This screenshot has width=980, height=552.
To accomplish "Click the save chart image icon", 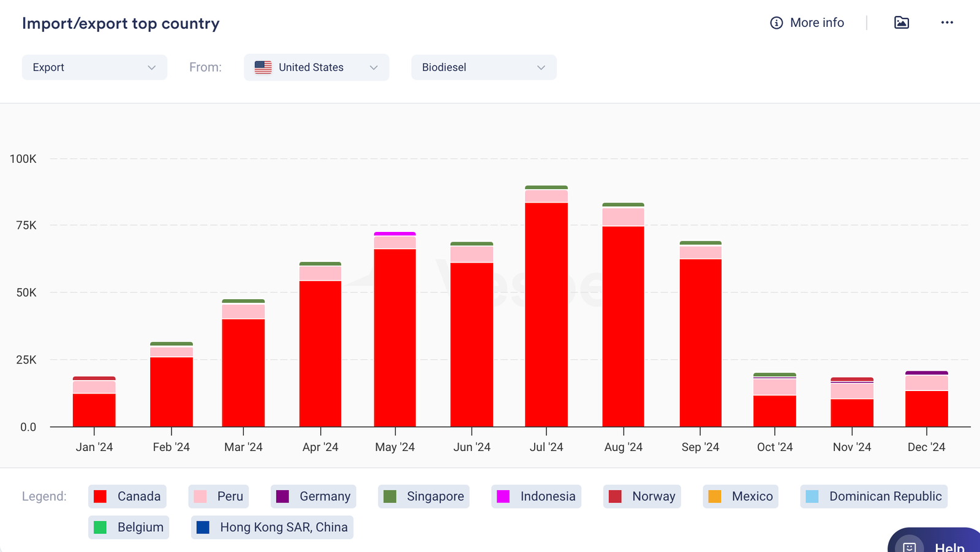I will [901, 23].
